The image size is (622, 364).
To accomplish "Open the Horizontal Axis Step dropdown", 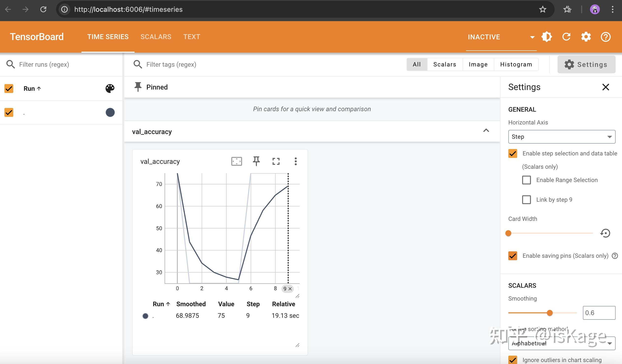I will 561,136.
